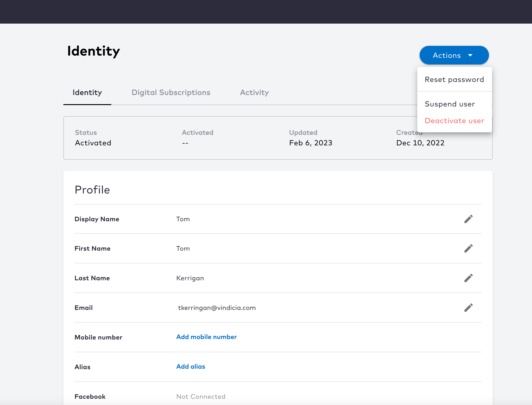Click the Last Name value Kerrigan
532x405 pixels.
190,278
